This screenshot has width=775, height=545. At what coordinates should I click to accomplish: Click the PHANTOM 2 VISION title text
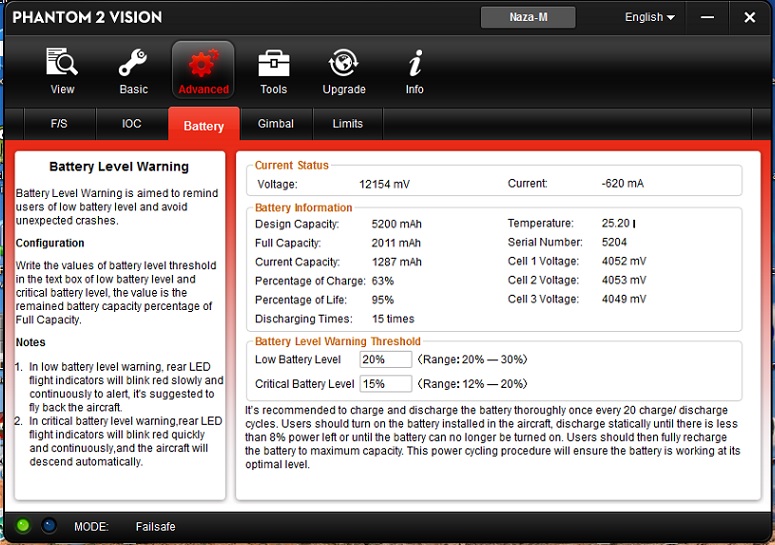point(87,18)
